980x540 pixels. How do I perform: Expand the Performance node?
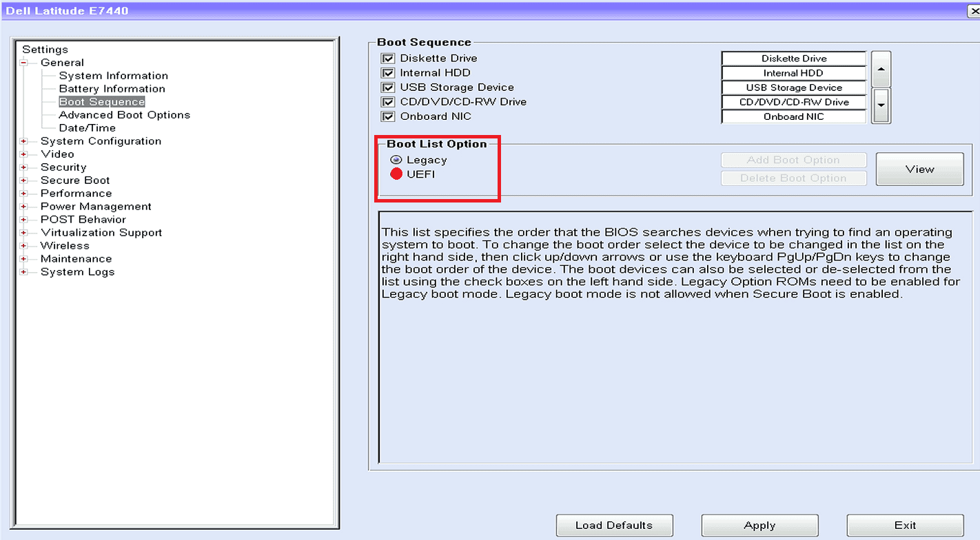[x=24, y=194]
